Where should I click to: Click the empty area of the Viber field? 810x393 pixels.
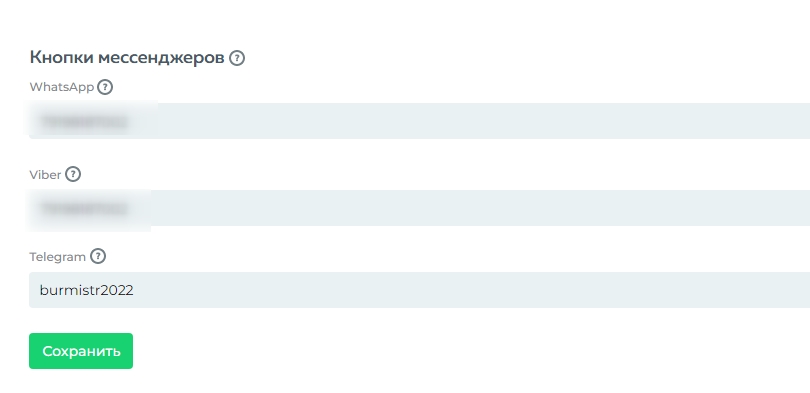coord(480,208)
